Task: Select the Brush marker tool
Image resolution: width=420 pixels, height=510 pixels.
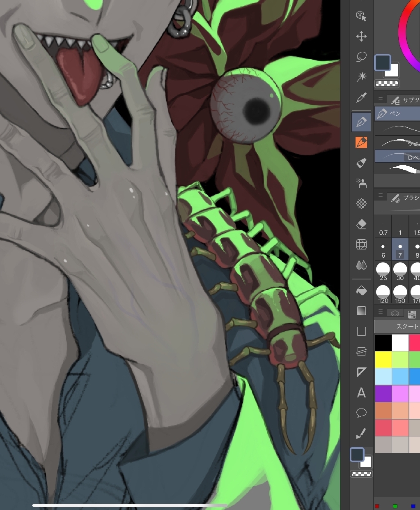Action: pos(361,163)
